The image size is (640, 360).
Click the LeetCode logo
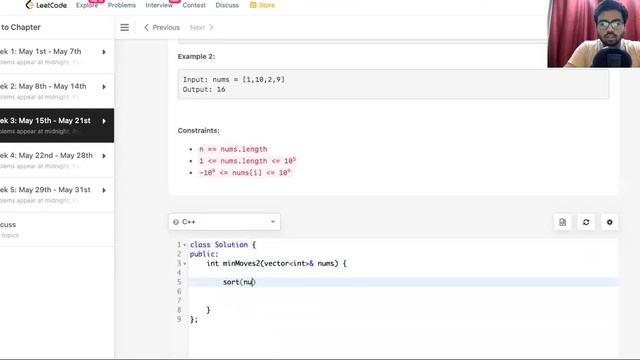pos(46,5)
